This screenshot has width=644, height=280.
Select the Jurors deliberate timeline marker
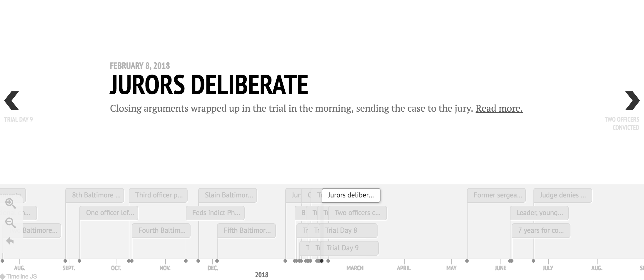pyautogui.click(x=351, y=195)
